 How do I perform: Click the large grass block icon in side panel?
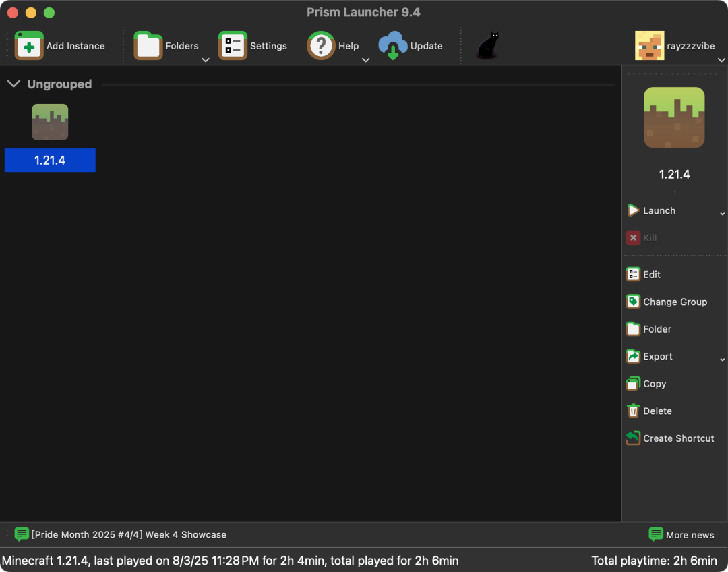tap(674, 117)
